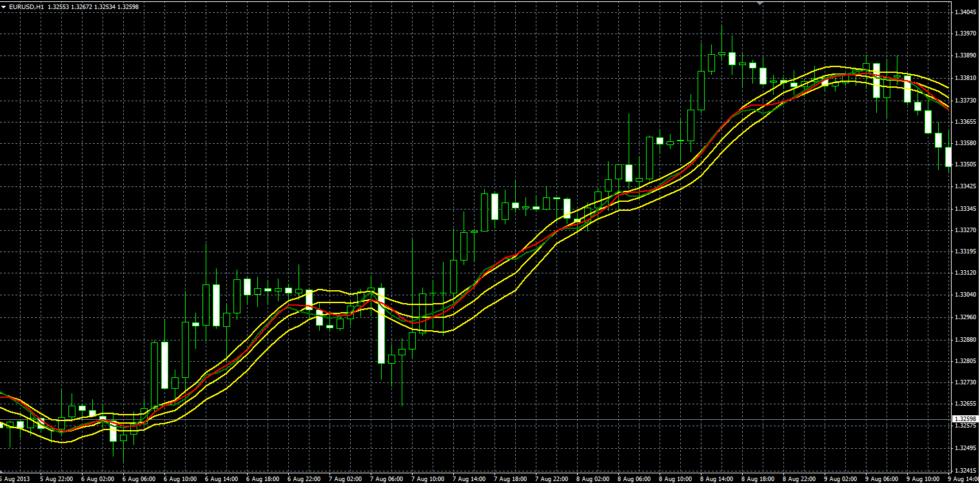This screenshot has width=980, height=483.
Task: Click the 1.33730 price scale label
Action: [965, 100]
